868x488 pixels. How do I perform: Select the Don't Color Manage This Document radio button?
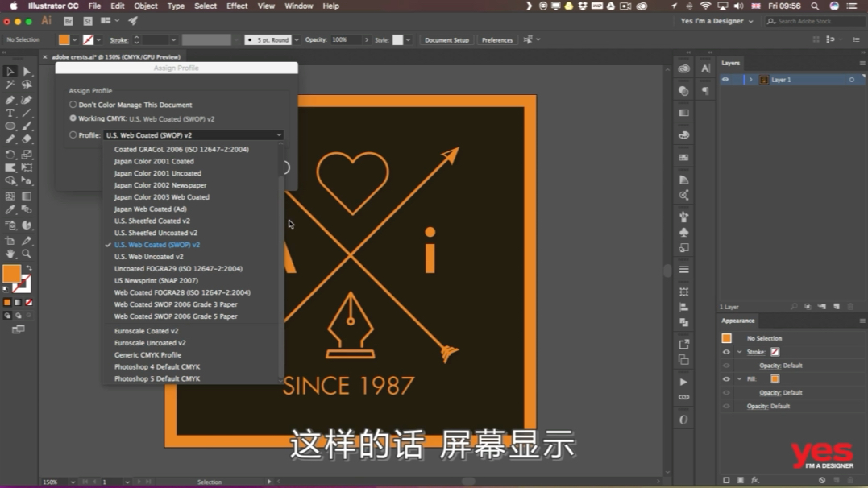click(73, 105)
